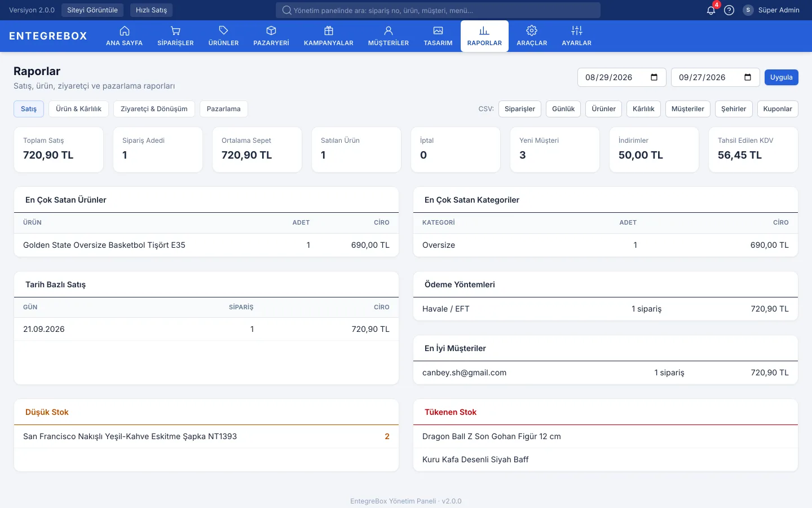Open Müşteriler person icon
The width and height of the screenshot is (812, 508).
point(389,30)
